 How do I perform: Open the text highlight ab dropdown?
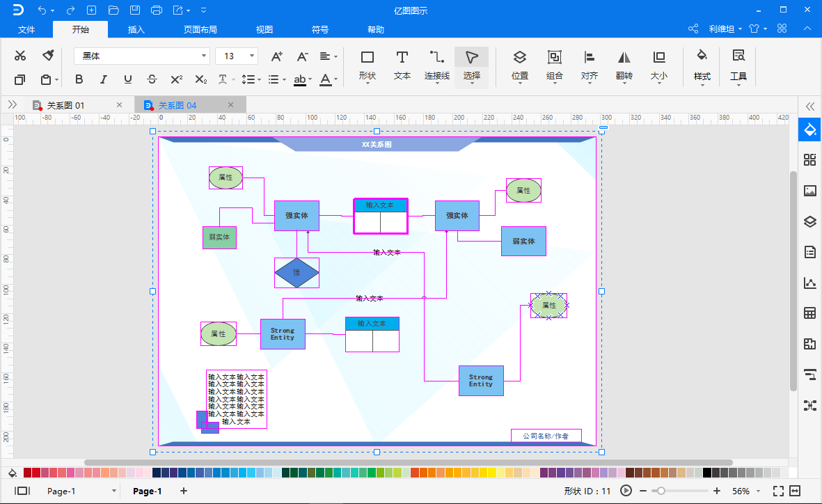tap(303, 79)
